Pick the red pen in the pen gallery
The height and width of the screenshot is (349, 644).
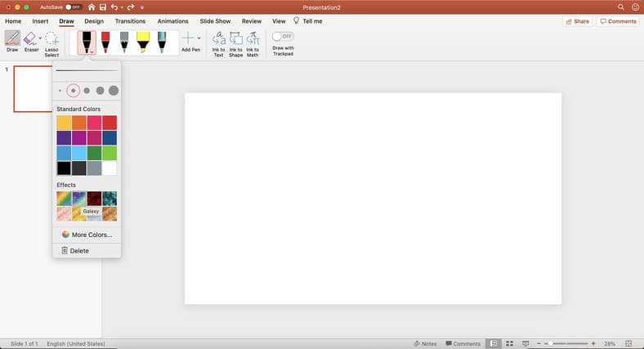coord(105,43)
